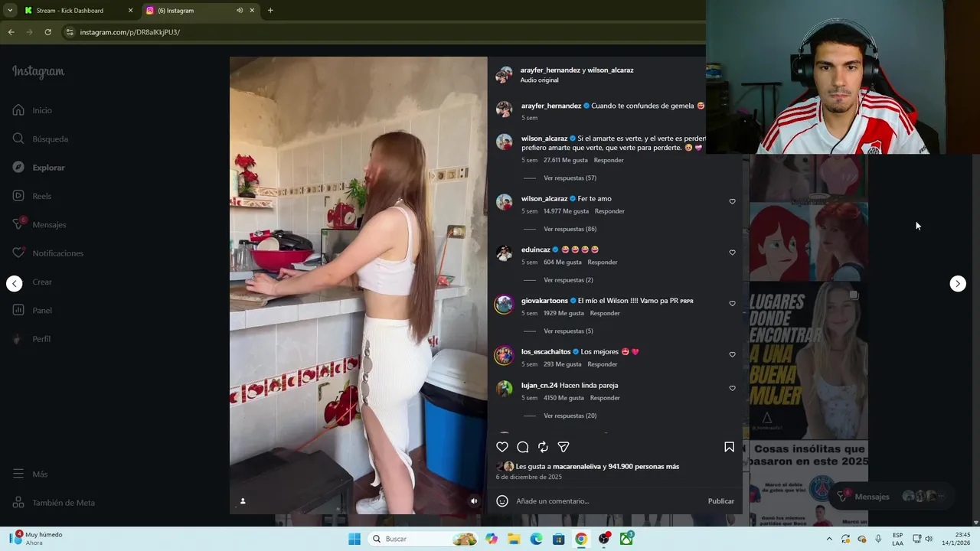Go to Explorar in the sidebar
Viewport: 980px width, 551px height.
38,168
